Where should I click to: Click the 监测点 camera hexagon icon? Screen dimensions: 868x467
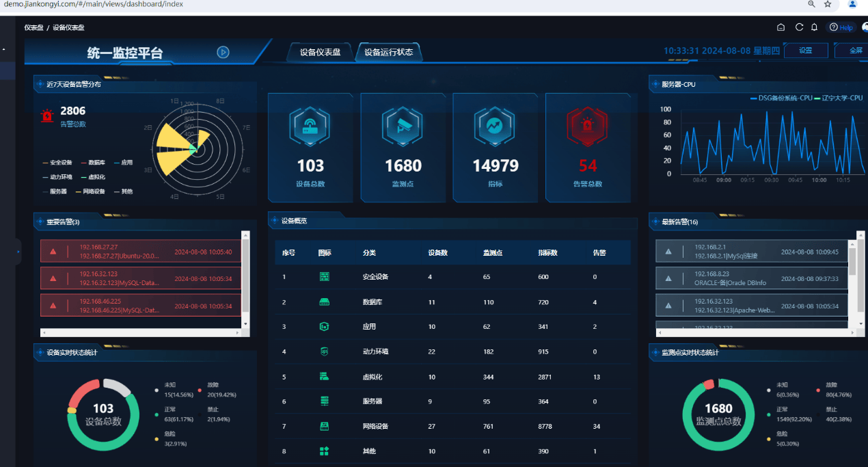click(x=403, y=126)
